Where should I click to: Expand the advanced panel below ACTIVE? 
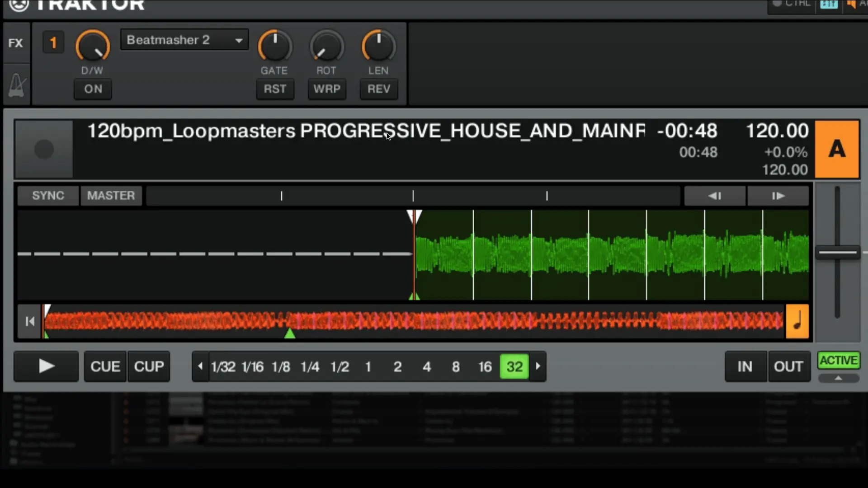(839, 378)
